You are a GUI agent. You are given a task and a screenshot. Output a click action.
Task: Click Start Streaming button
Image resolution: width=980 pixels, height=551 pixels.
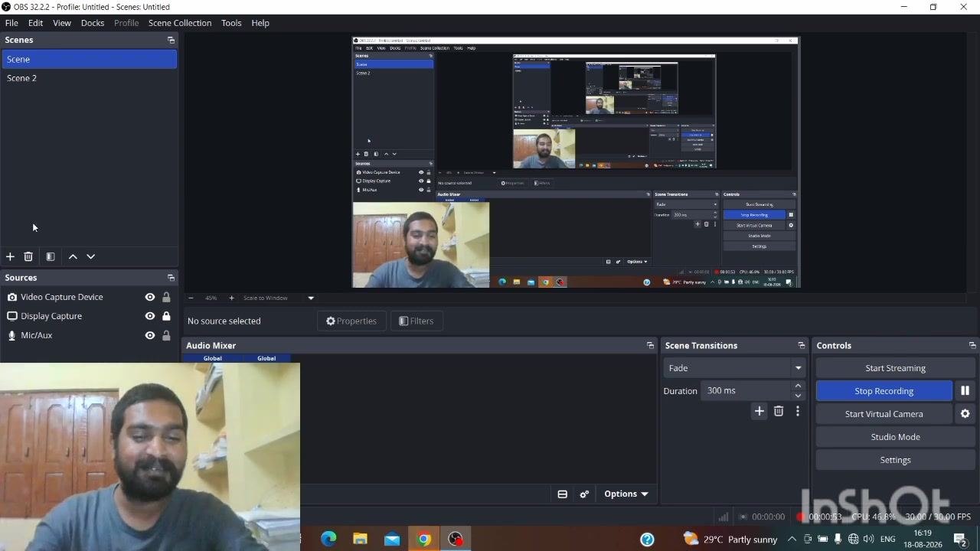895,368
